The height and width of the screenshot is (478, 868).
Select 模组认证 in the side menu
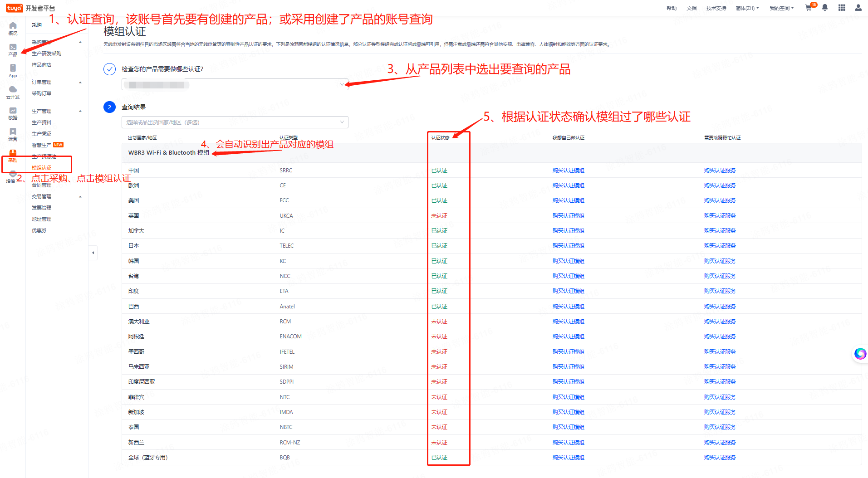pos(42,168)
